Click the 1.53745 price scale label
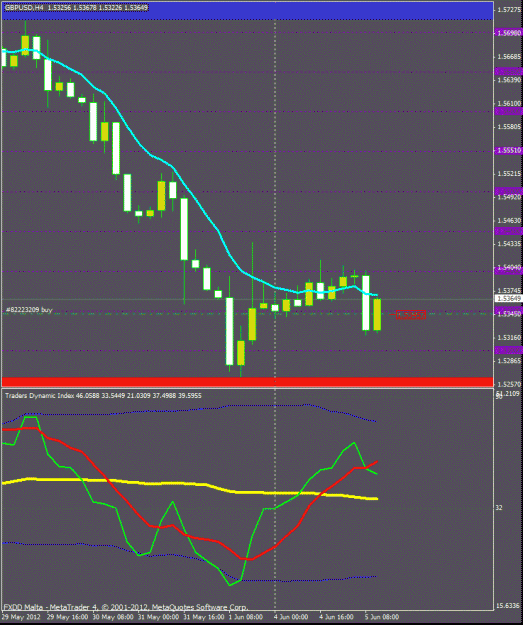Viewport: 523px width, 625px height. [x=509, y=291]
